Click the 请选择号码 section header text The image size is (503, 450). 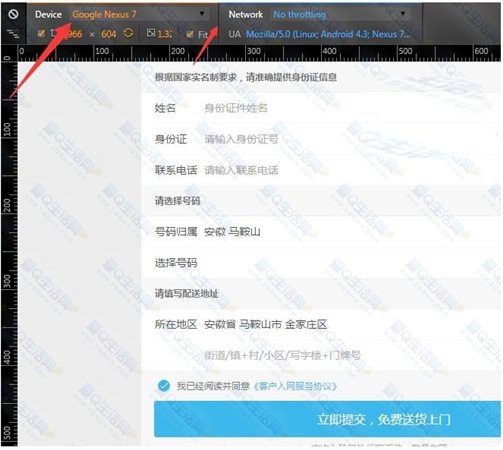tap(177, 201)
